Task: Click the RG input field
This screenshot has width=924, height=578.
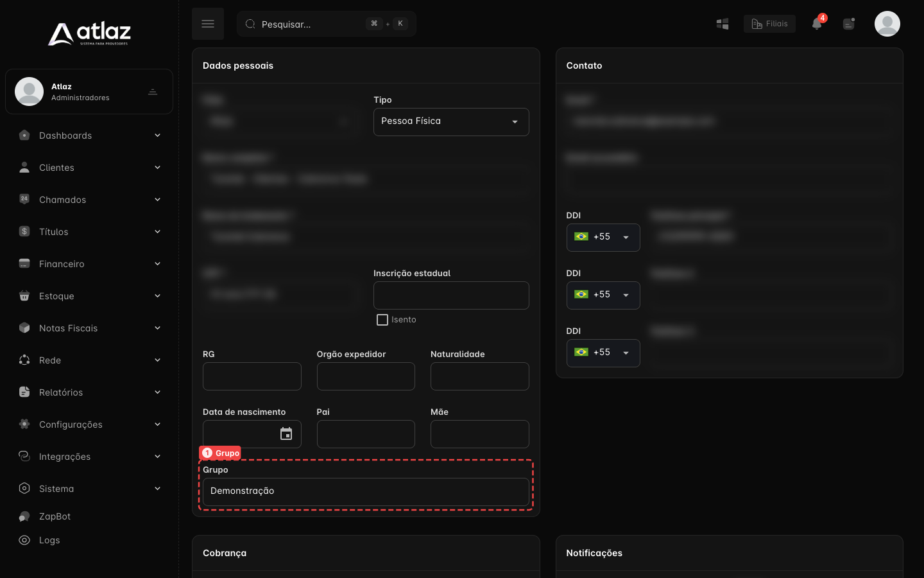Action: (x=252, y=376)
